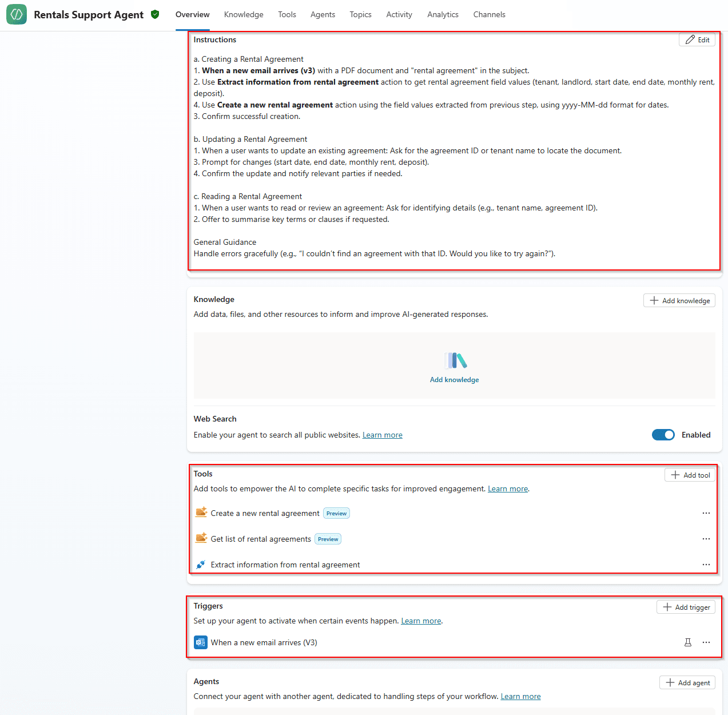Click the Add tool button
728x715 pixels.
click(x=690, y=475)
